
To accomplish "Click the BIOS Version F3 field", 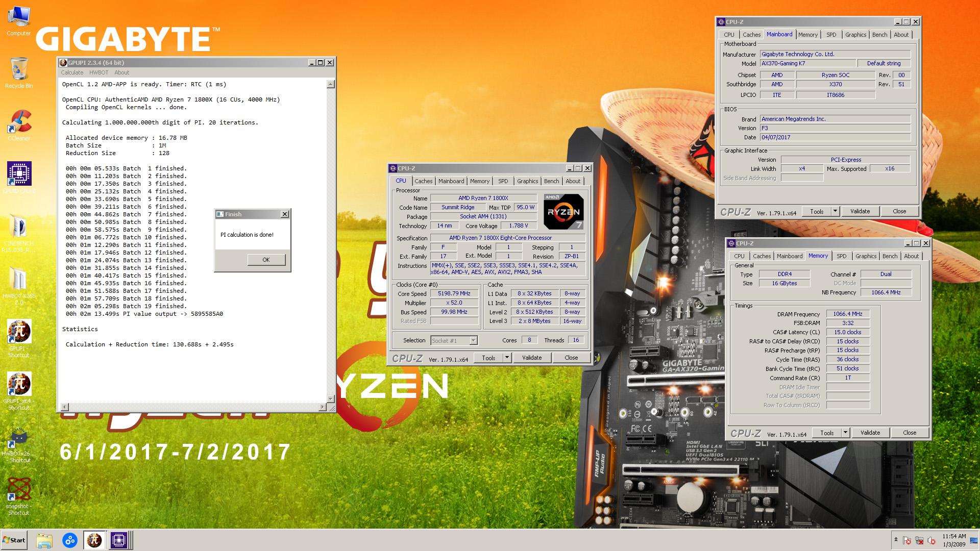I will (835, 128).
